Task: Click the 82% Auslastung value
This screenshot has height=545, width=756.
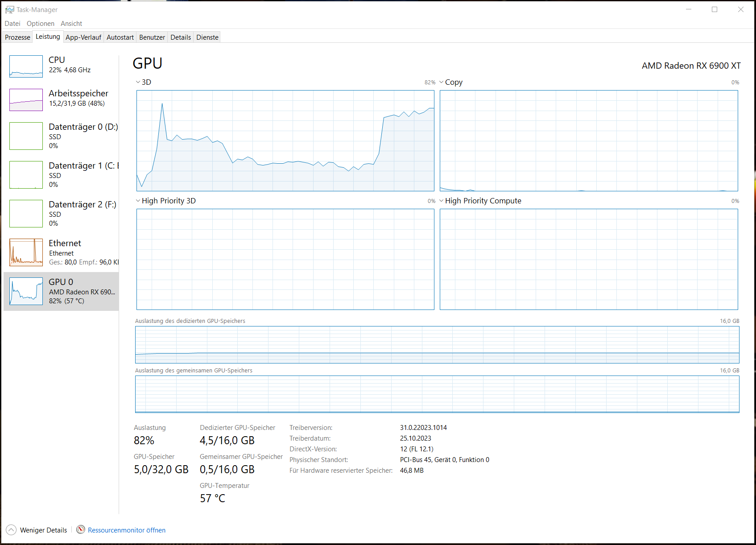Action: click(x=144, y=441)
